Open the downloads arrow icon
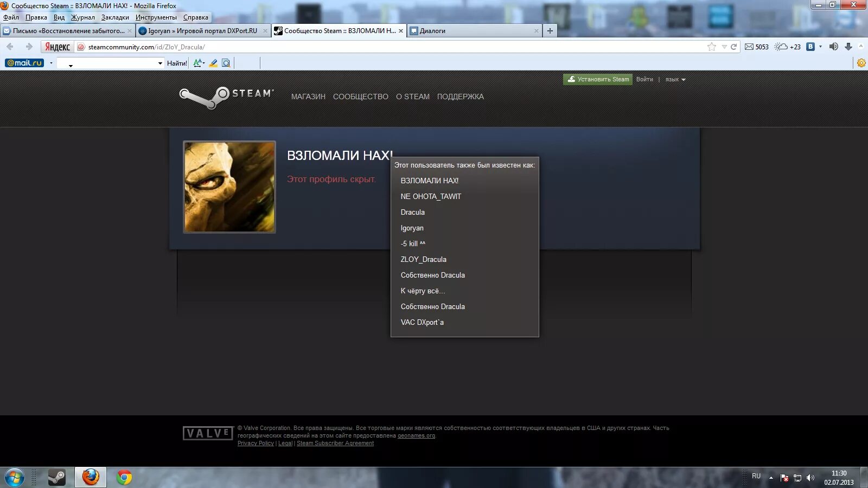868x488 pixels. pyautogui.click(x=848, y=47)
